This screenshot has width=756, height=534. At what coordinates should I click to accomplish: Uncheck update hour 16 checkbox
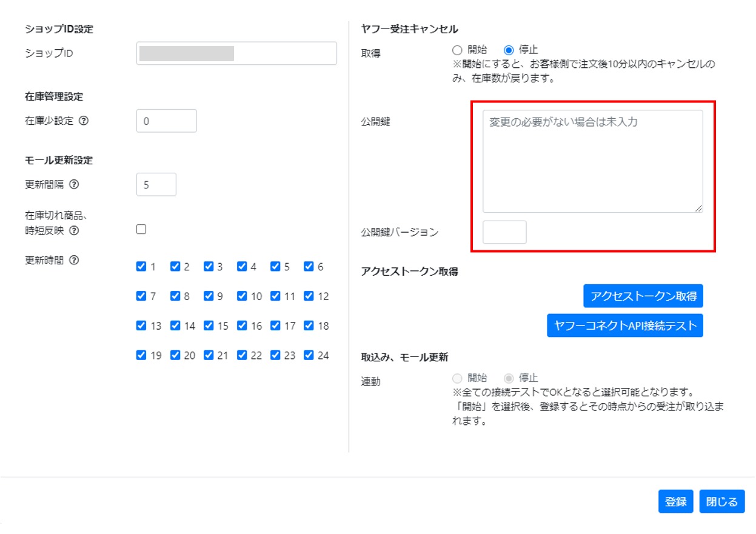click(x=242, y=325)
